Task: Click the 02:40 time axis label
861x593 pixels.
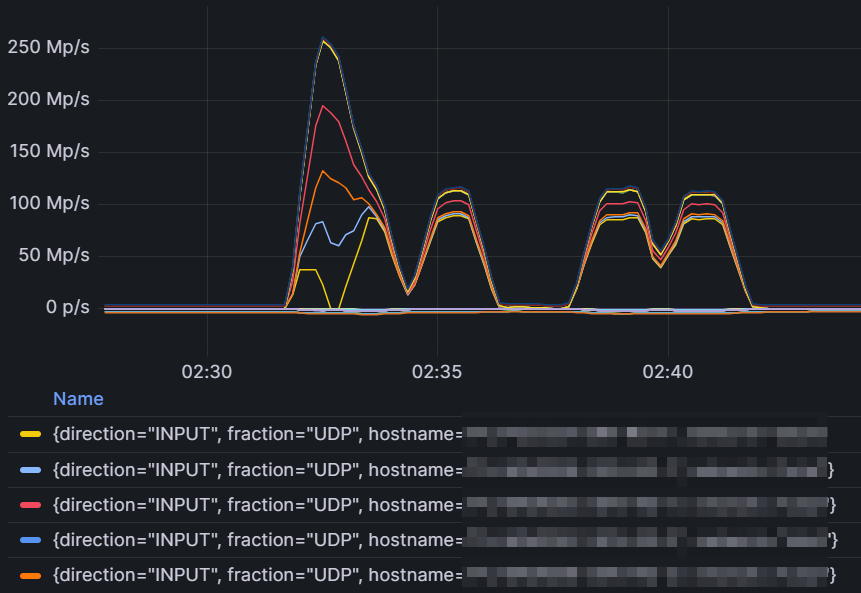Action: pyautogui.click(x=668, y=372)
